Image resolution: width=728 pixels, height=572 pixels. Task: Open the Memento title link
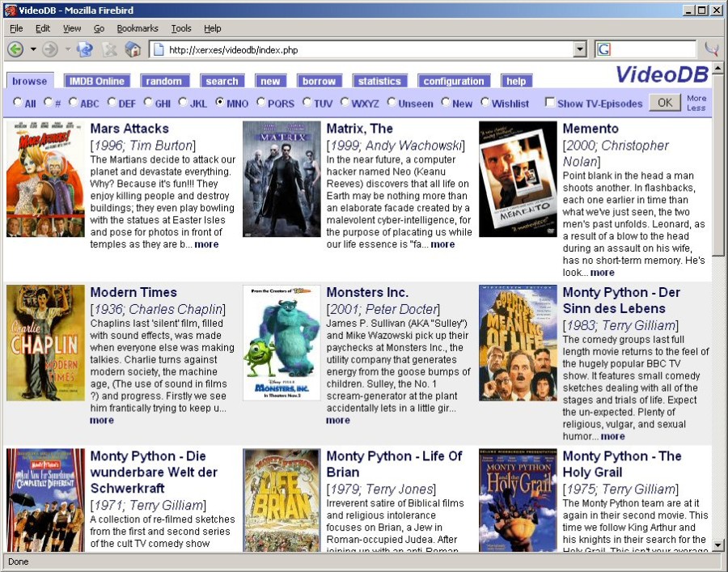click(590, 129)
